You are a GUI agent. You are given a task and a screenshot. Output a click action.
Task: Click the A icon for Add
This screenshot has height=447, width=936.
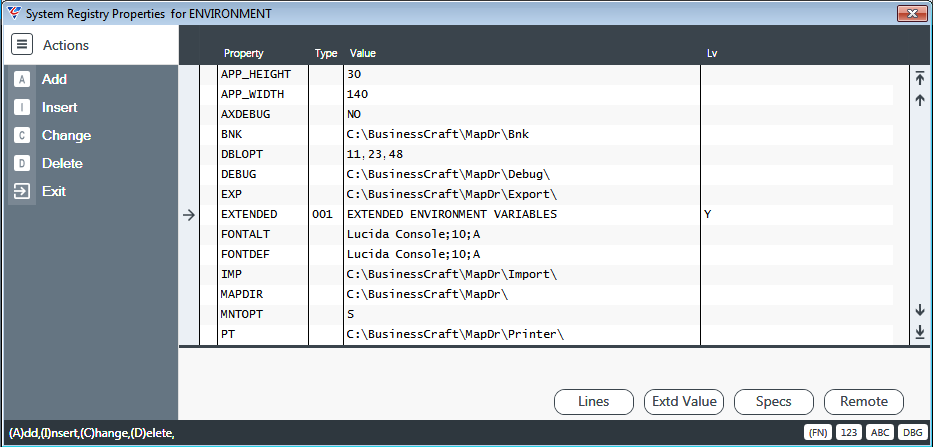tap(21, 79)
